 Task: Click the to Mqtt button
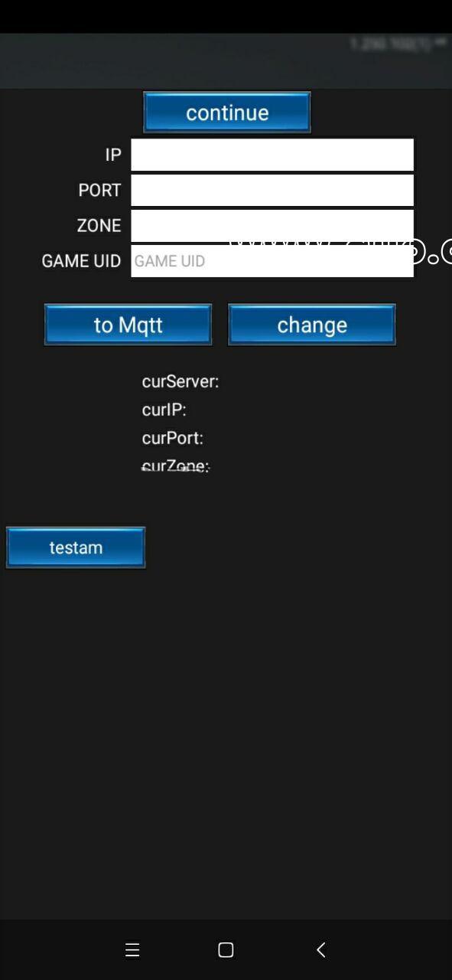[x=128, y=325]
